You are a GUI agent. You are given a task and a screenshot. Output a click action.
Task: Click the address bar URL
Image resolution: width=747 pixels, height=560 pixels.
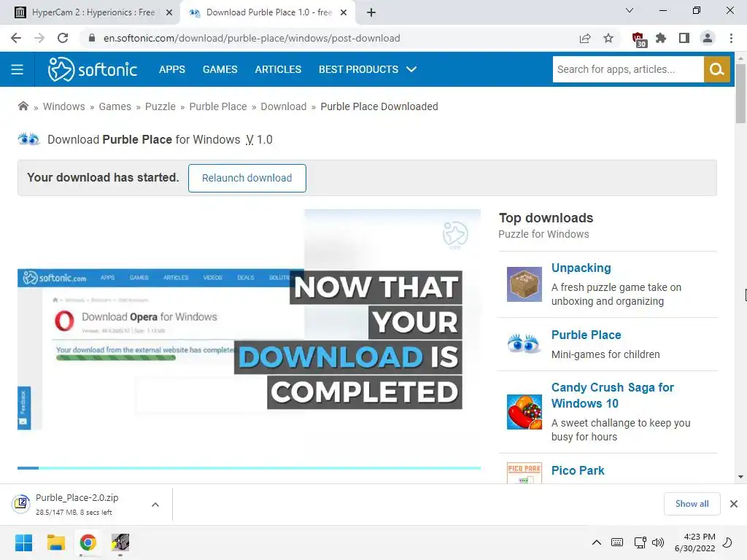[252, 38]
